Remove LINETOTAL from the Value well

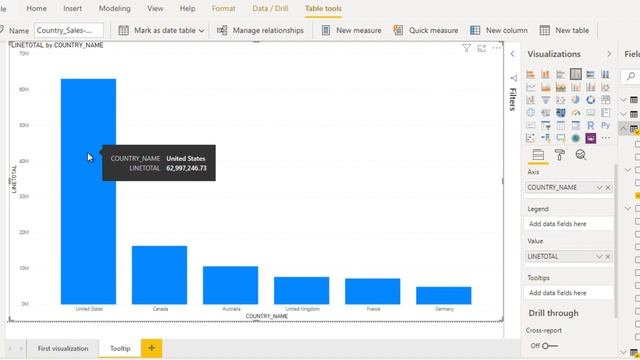[x=608, y=256]
